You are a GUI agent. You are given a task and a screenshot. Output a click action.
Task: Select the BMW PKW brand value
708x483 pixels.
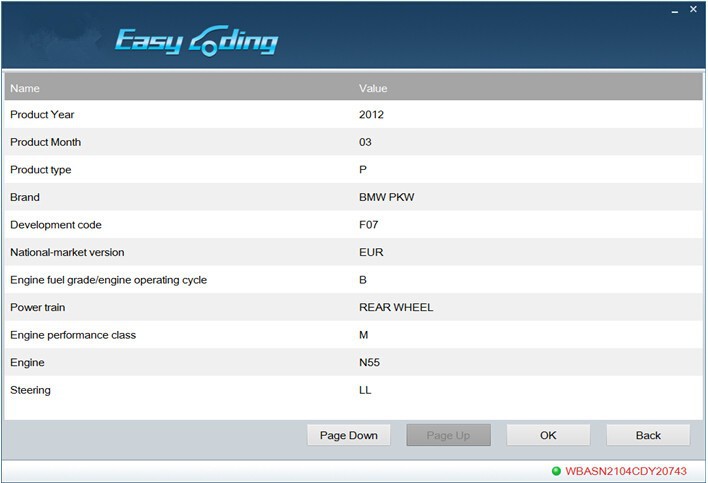386,198
